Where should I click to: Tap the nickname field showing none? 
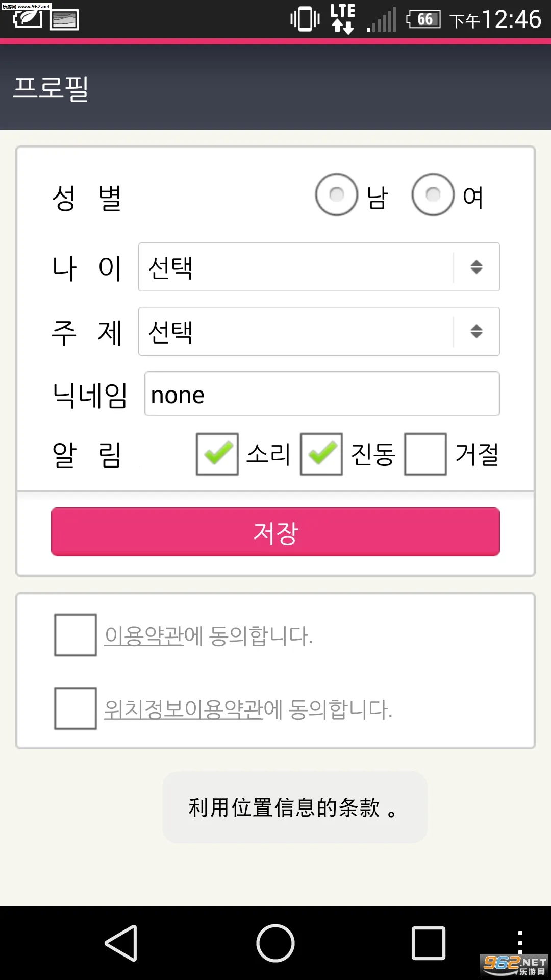[x=322, y=395]
